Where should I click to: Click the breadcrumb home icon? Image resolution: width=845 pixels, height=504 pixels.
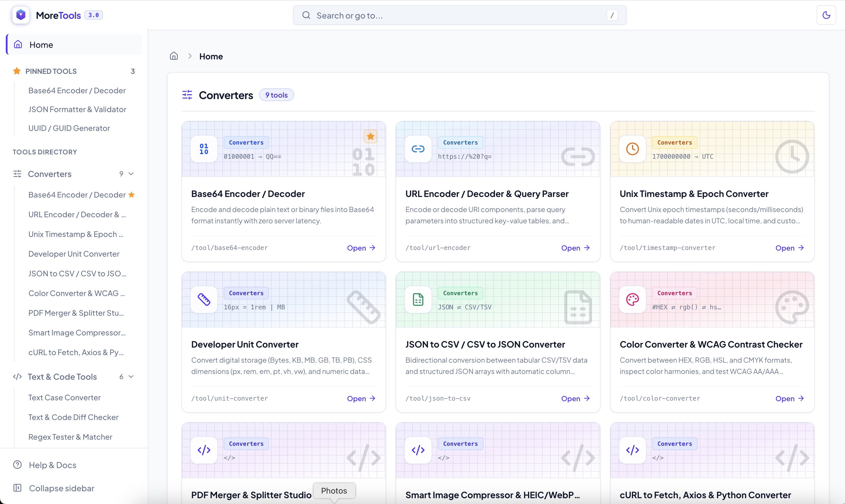pyautogui.click(x=174, y=56)
